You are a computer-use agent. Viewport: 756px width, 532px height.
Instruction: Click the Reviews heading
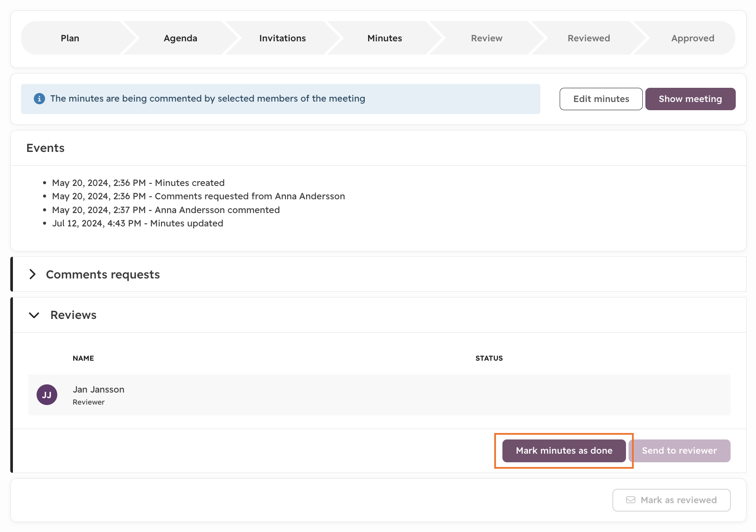73,315
